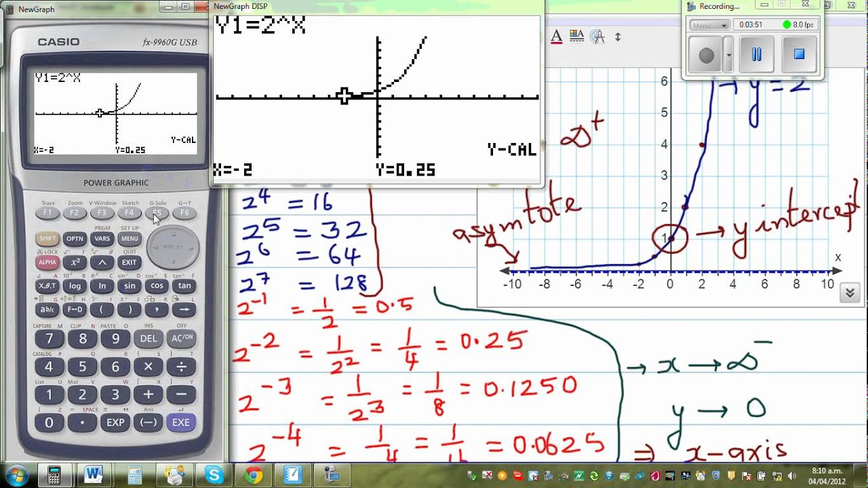
Task: Click the (−) negative sign key
Action: coord(148,422)
